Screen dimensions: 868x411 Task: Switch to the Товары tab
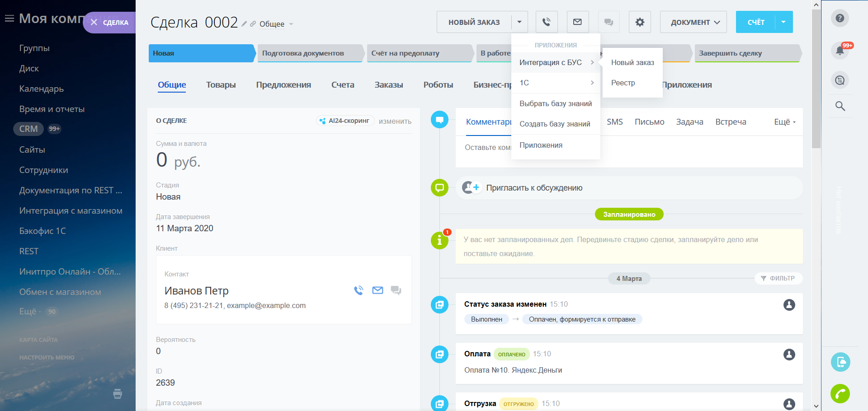coord(221,85)
